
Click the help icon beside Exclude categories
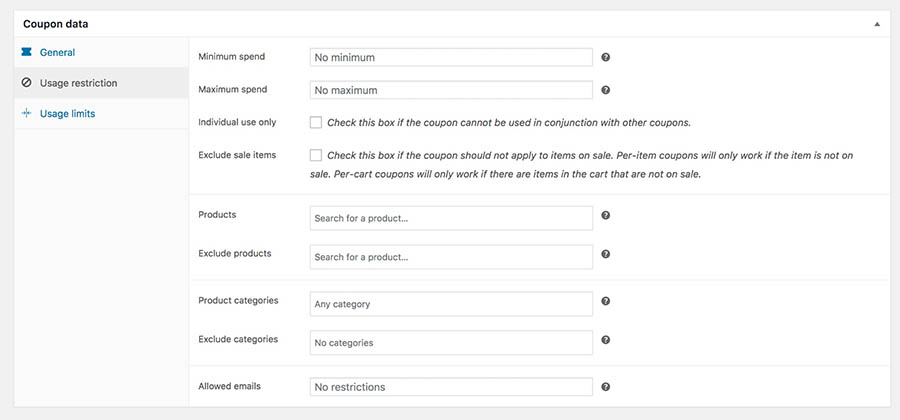click(606, 340)
